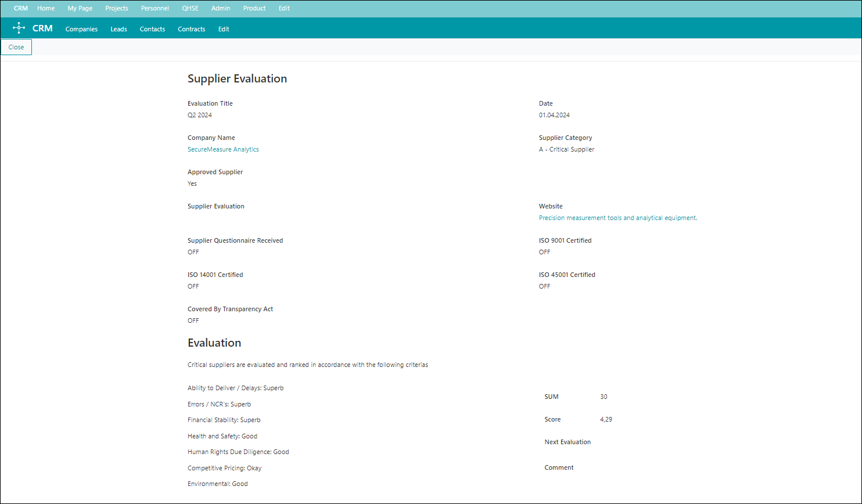The width and height of the screenshot is (862, 504).
Task: Click Human Rights Due Diligence: Good row
Action: (x=238, y=452)
